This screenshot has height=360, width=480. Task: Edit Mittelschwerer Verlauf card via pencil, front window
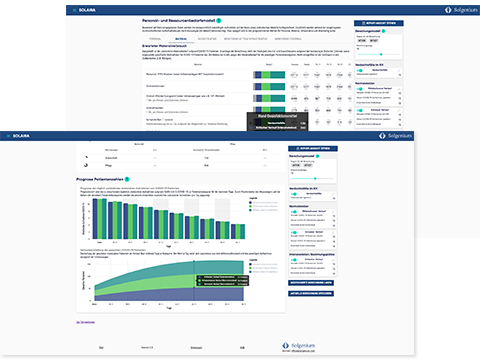(x=333, y=212)
